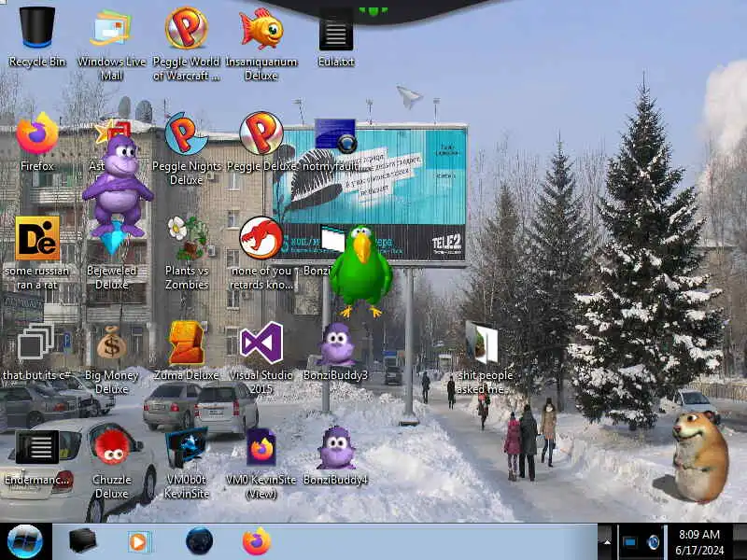The height and width of the screenshot is (560, 747).
Task: Open the black box icon on the taskbar
Action: [x=82, y=541]
